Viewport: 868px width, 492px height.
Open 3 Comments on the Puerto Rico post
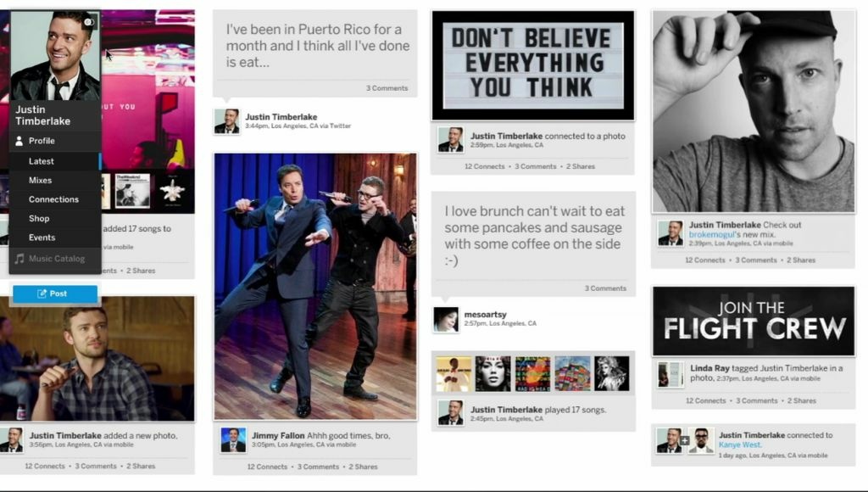coord(387,88)
